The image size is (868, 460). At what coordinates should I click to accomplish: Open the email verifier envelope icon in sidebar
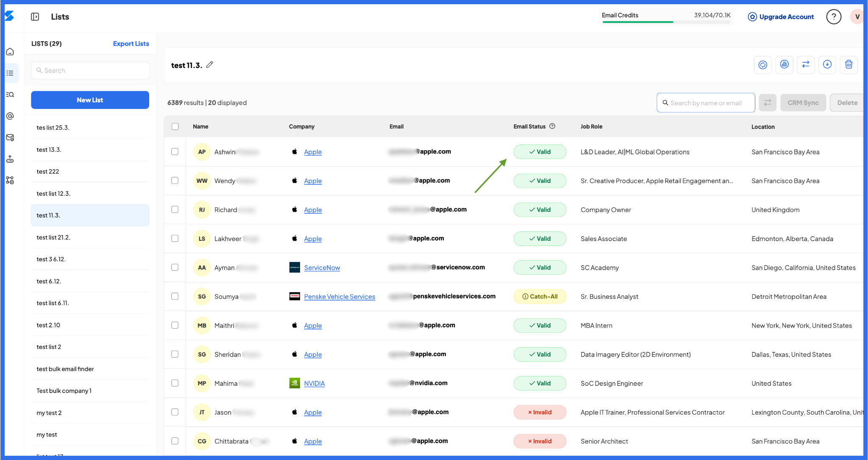click(x=10, y=137)
